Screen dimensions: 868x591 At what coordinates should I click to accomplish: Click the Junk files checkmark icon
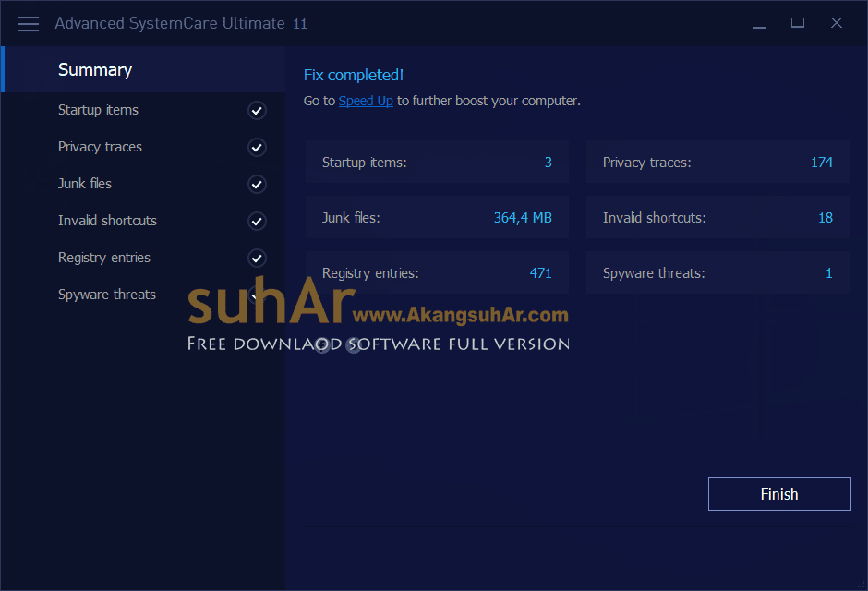(x=257, y=185)
